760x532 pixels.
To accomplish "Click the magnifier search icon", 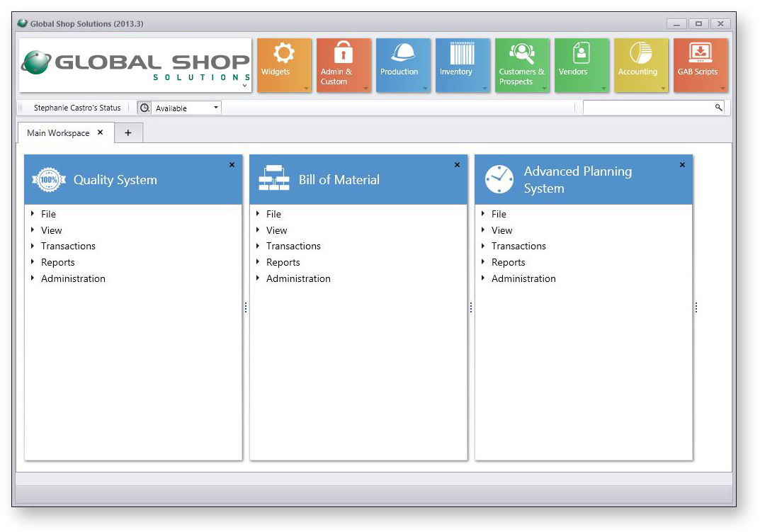I will 718,108.
